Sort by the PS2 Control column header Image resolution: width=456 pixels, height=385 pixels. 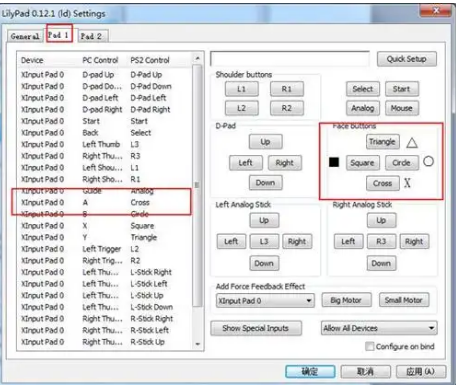[x=150, y=60]
